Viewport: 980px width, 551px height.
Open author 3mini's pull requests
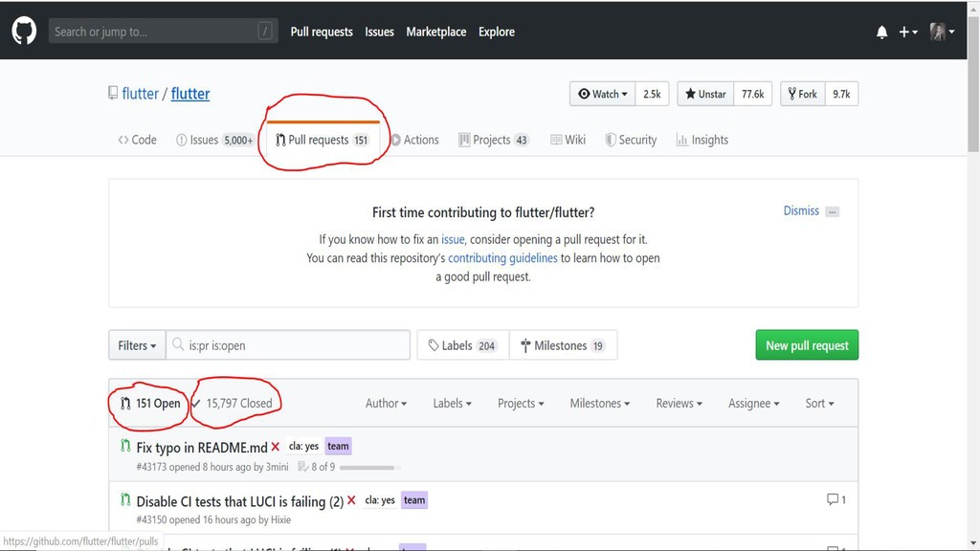pyautogui.click(x=277, y=467)
